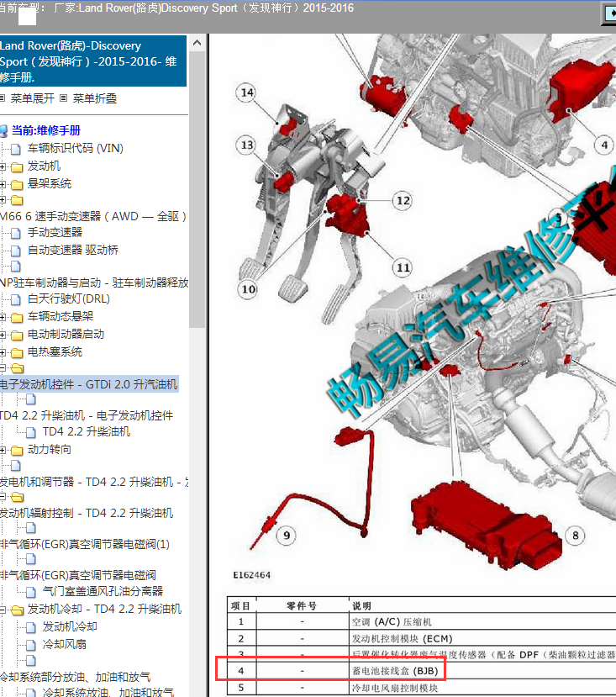Click folder icon of 发动机冷却 - TD4 2.2 升柴油机

coord(17,610)
